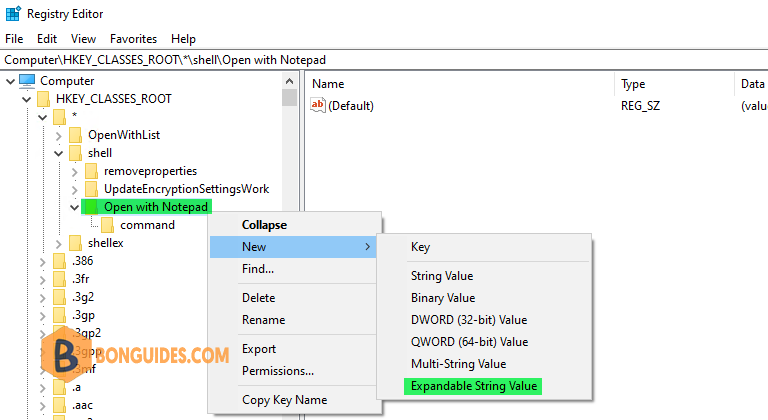Expand the .3gp key
Image resolution: width=768 pixels, height=420 pixels.
tap(43, 316)
